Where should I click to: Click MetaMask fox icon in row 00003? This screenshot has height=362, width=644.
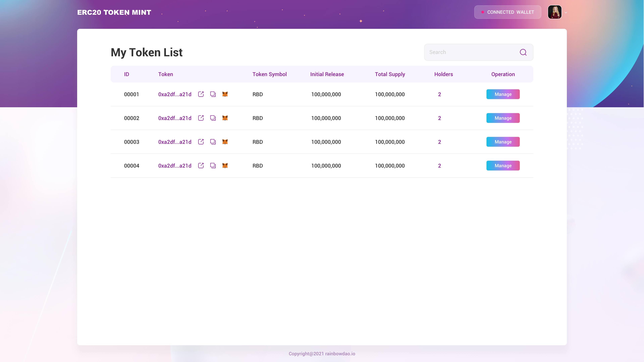pos(225,142)
